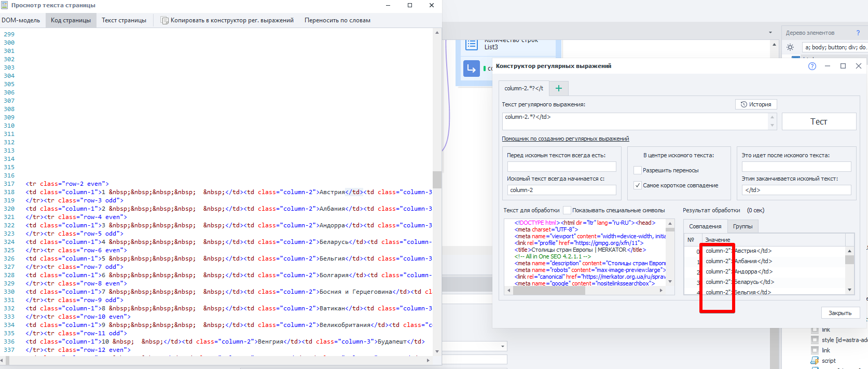Viewport: 868px width, 369px height.
Task: Select the Австрия</td> match row
Action: coord(765,251)
